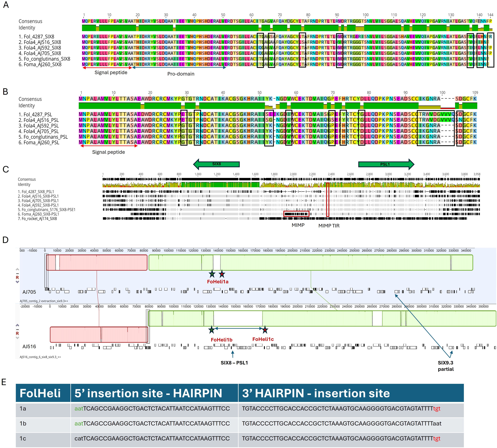Click the 'AJ516_contig_6_six8_six9.3_++' file label
The height and width of the screenshot is (448, 497).
click(40, 357)
